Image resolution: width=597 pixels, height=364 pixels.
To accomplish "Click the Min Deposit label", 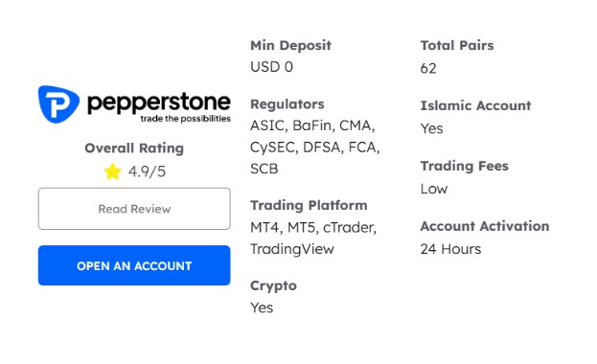I will tap(290, 45).
